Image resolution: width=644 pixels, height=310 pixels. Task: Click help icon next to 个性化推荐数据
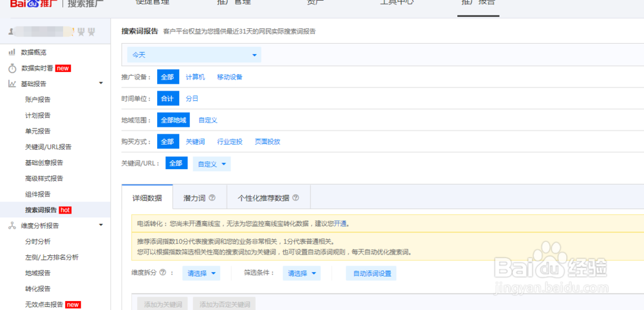coord(296,197)
